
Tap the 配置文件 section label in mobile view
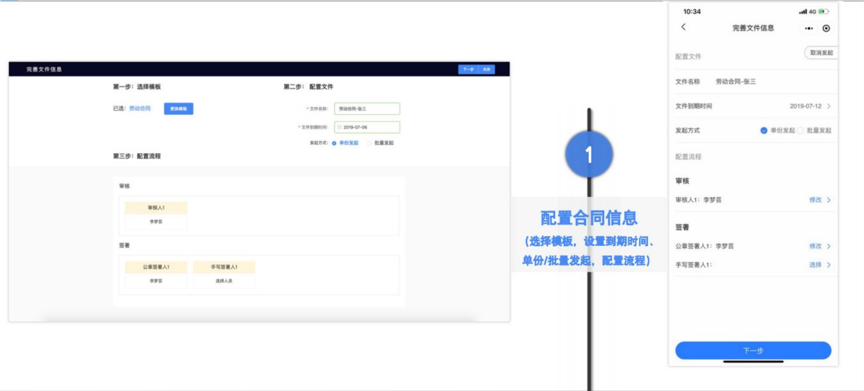(688, 56)
